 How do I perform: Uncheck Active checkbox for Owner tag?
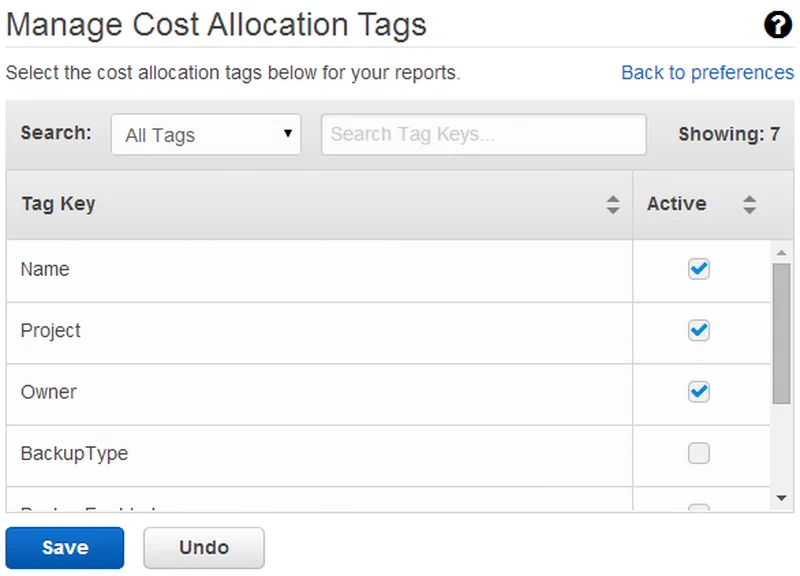pos(698,392)
